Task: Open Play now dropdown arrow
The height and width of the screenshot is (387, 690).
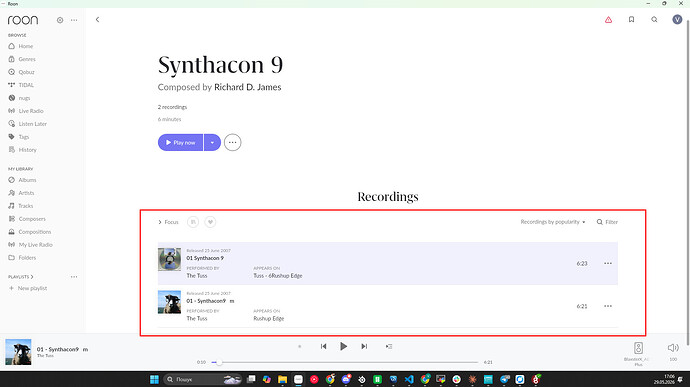Action: coord(212,143)
